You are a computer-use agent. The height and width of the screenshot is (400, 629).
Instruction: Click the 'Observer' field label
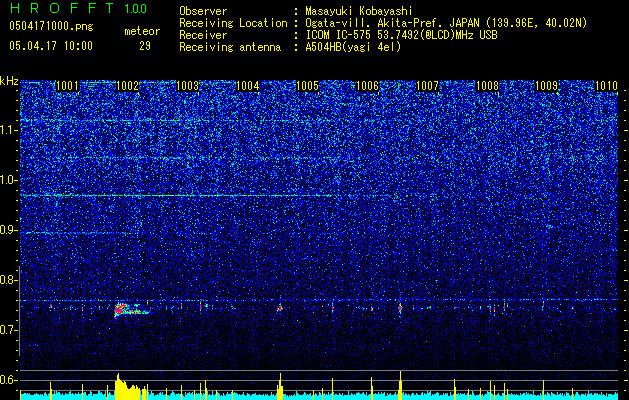(203, 11)
